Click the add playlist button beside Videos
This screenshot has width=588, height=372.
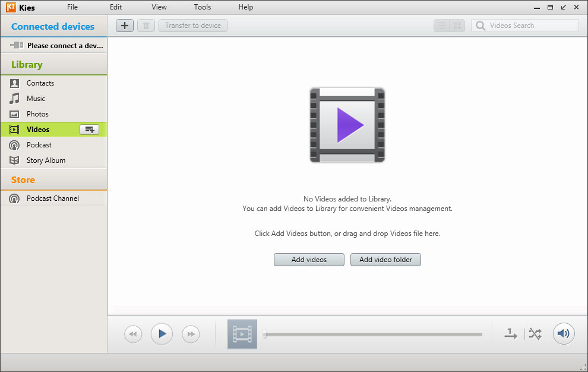click(89, 130)
